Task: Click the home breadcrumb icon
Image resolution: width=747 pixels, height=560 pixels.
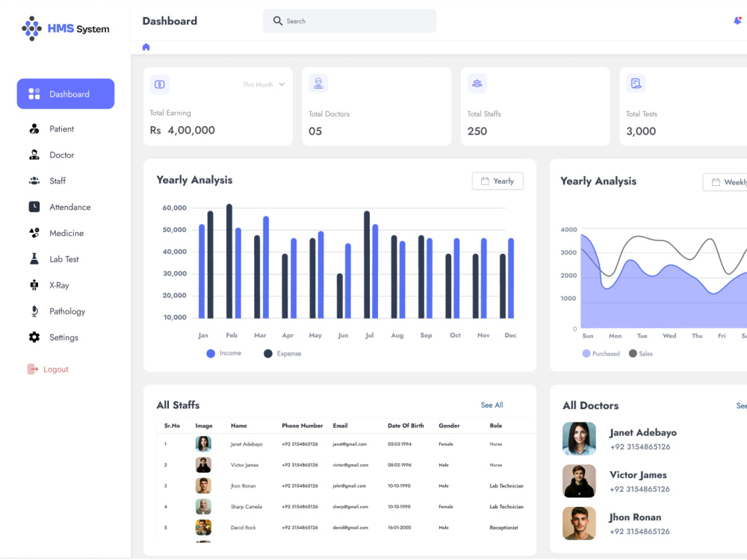Action: click(146, 46)
